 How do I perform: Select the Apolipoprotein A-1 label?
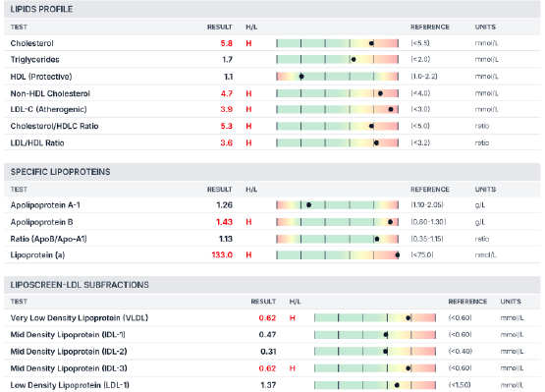(45, 205)
